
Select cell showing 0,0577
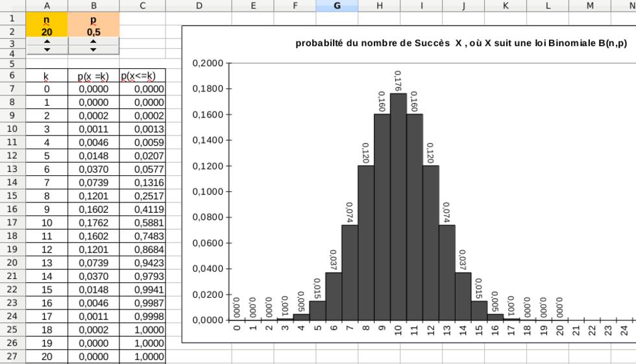click(142, 169)
